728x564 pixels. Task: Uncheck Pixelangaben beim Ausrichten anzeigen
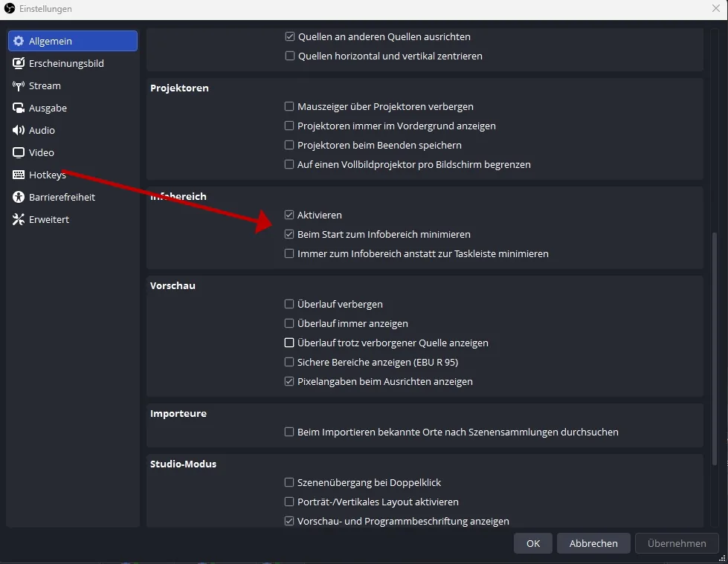[x=289, y=381]
